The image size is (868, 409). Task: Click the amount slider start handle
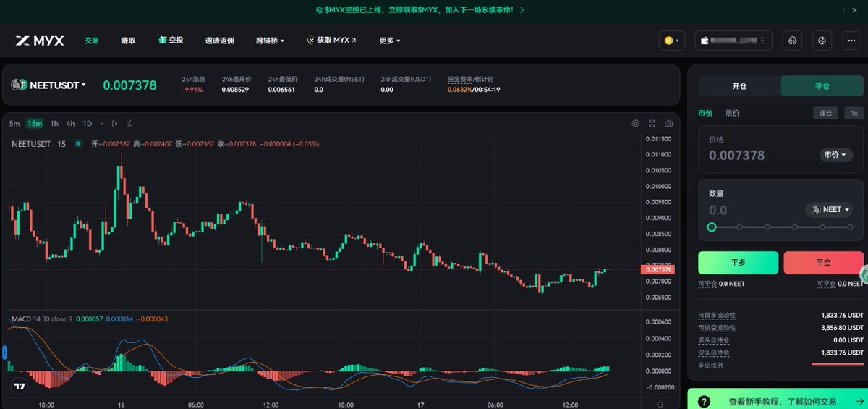click(x=712, y=227)
